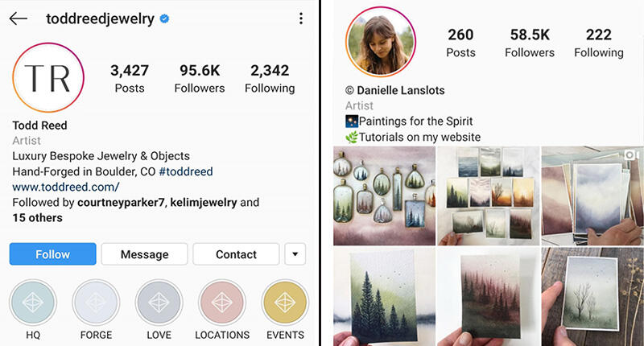Follow the toddreedjewelry account
Screen dimensions: 644x346
(52, 254)
